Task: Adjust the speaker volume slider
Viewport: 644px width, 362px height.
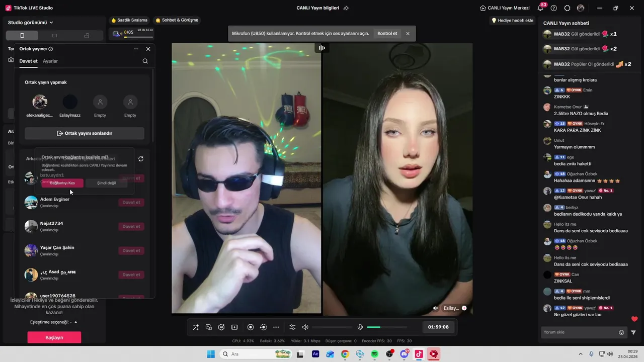Action: click(x=332, y=327)
